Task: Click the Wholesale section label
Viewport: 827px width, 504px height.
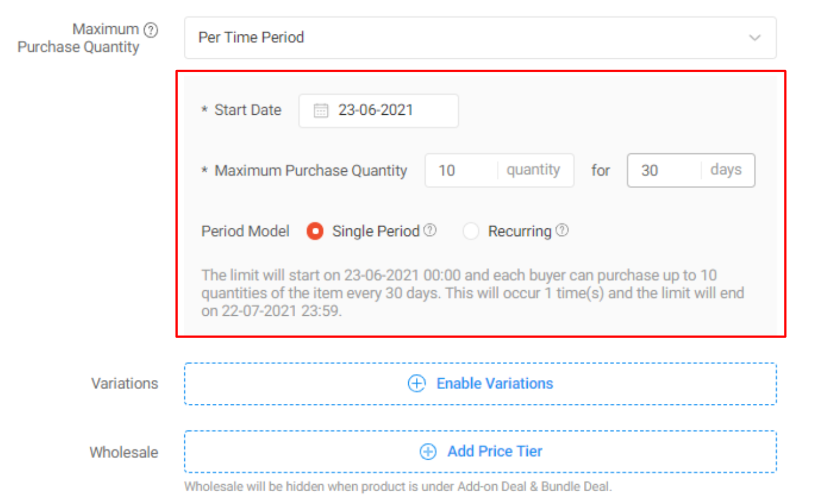Action: [123, 452]
